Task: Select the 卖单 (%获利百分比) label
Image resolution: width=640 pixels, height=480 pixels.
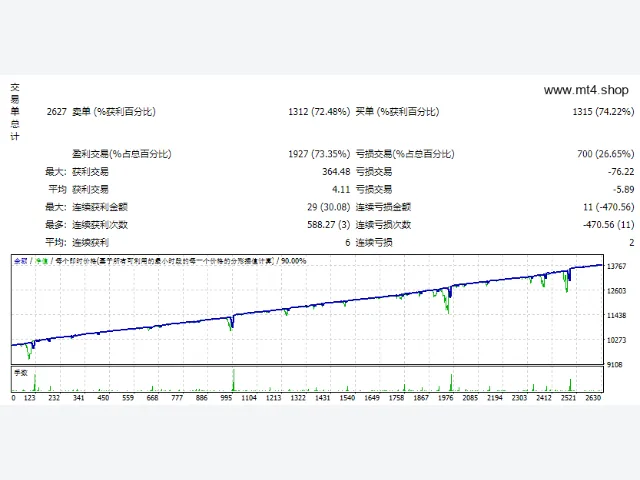Action: 114,112
